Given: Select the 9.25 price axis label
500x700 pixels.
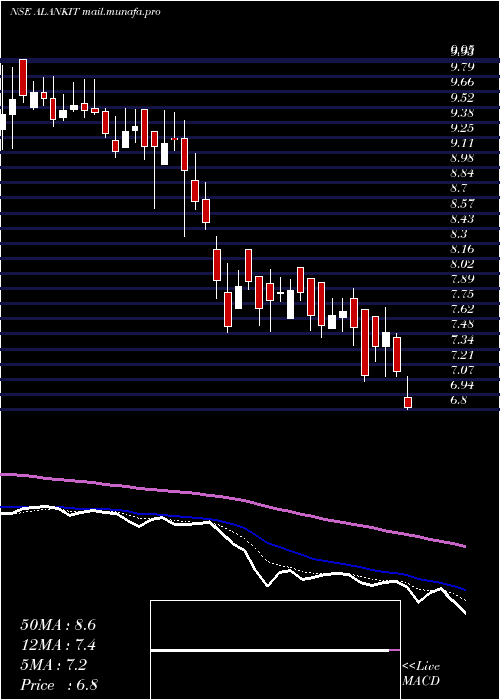Looking at the screenshot, I should 462,128.
